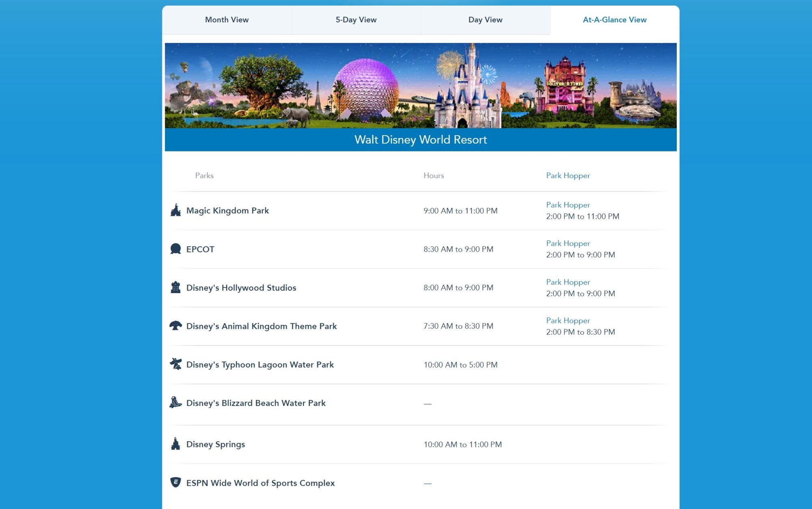Screen dimensions: 812x509
Task: Click the Parks column header
Action: (x=204, y=176)
